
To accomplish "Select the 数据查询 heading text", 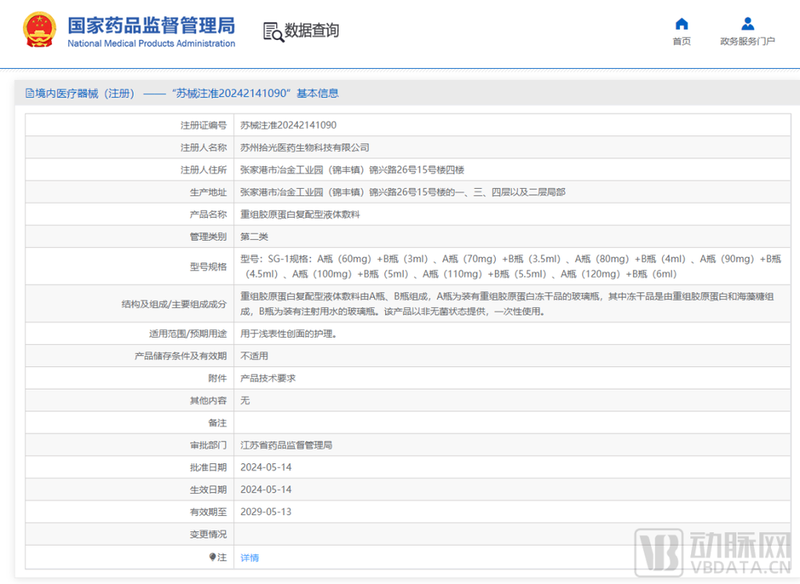I will coord(312,31).
